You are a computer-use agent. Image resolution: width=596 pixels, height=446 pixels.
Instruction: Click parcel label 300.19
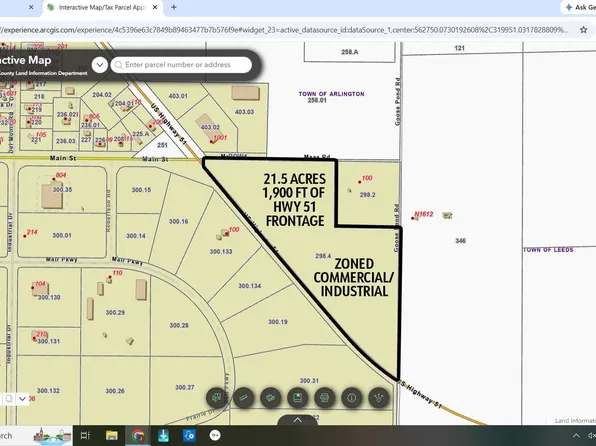click(x=278, y=322)
